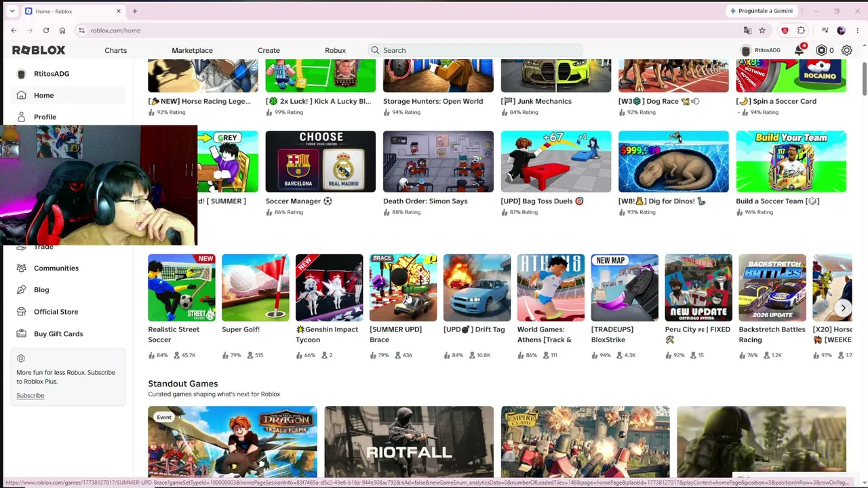Close the Home - Roblox tab
This screenshot has width=868, height=488.
(119, 11)
